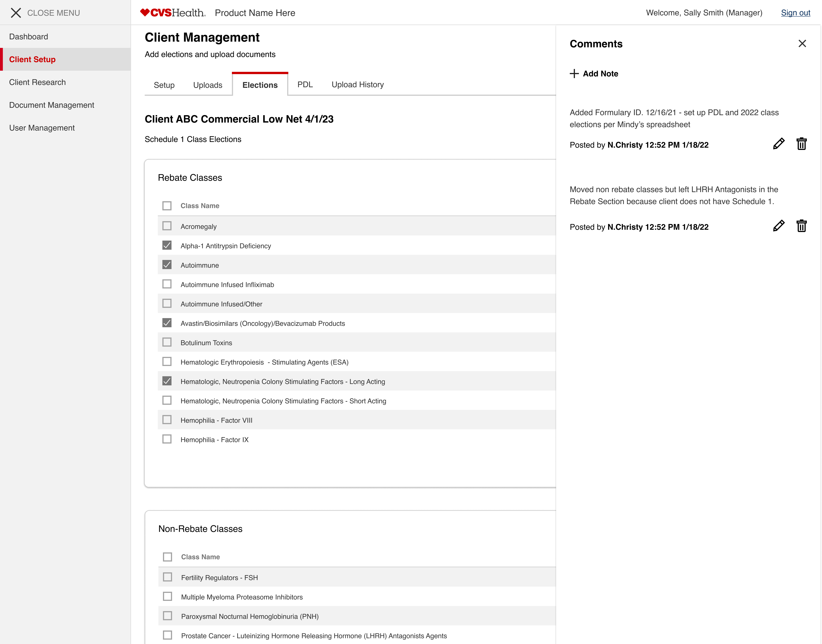Open Add Note in Comments panel

pyautogui.click(x=594, y=74)
